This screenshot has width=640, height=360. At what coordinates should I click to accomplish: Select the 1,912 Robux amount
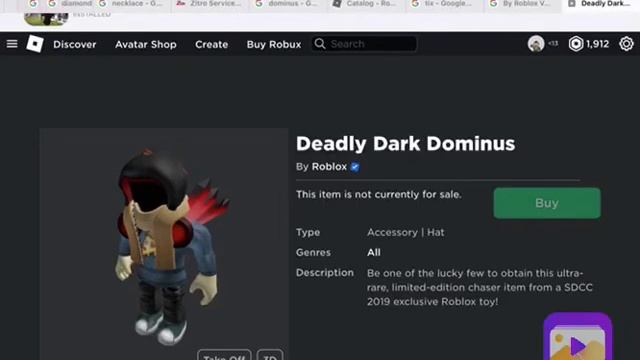(598, 44)
